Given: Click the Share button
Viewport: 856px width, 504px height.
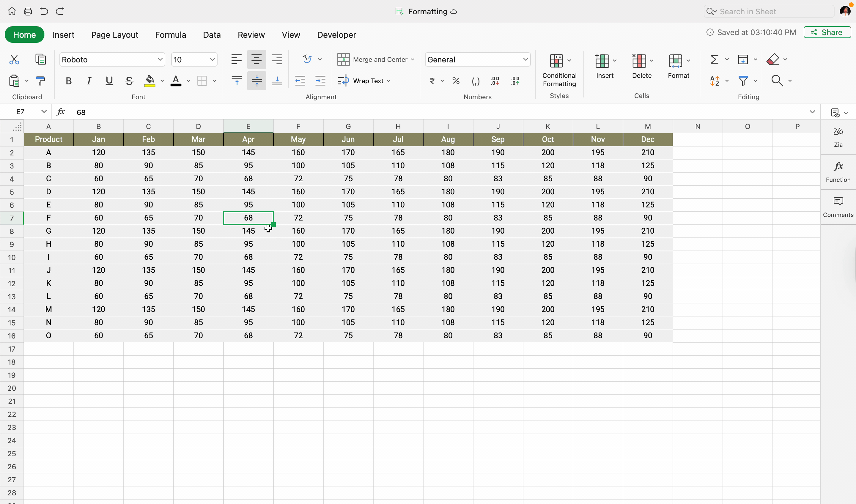Looking at the screenshot, I should point(827,32).
